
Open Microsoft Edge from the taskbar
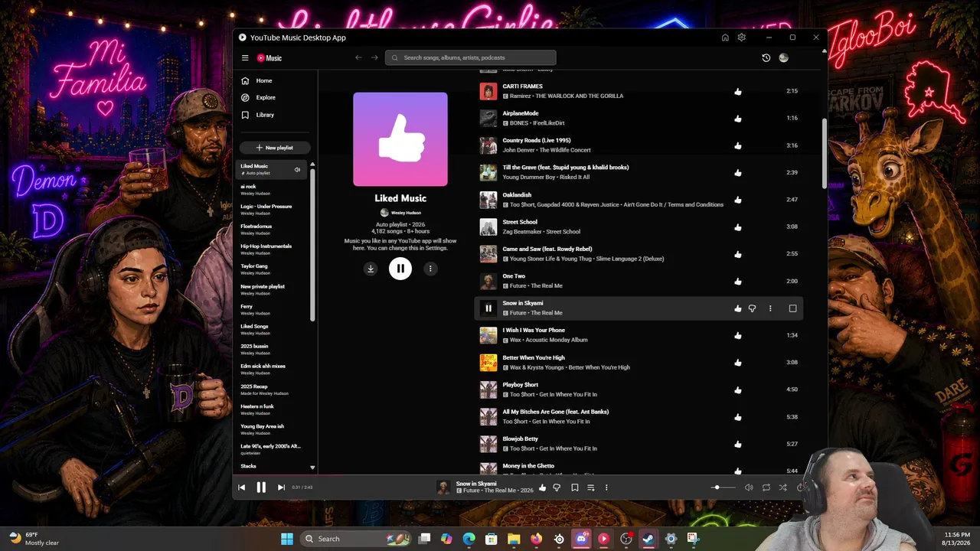(469, 539)
